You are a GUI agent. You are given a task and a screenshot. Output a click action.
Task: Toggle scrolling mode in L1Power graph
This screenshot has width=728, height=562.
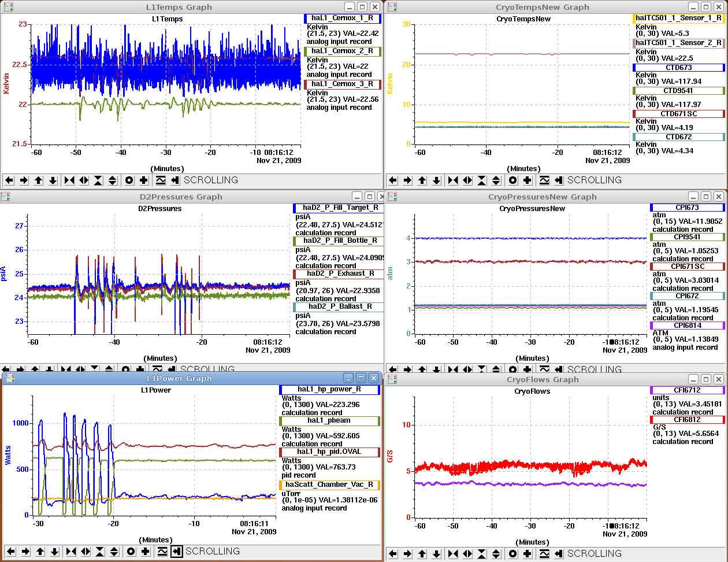pyautogui.click(x=177, y=552)
